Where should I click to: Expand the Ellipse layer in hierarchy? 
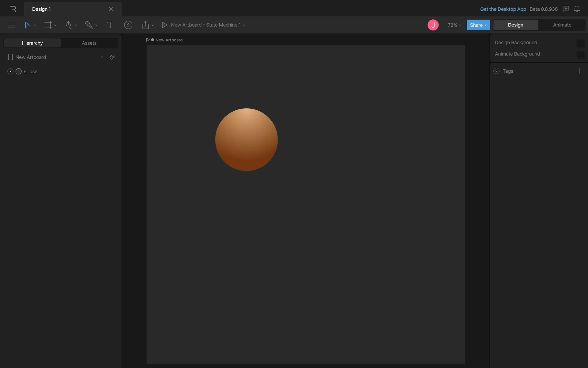point(10,71)
